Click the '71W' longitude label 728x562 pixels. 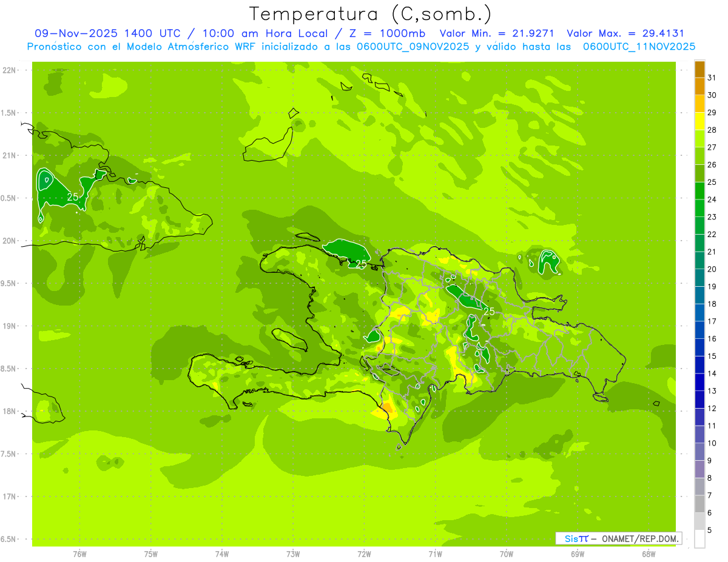click(x=435, y=554)
